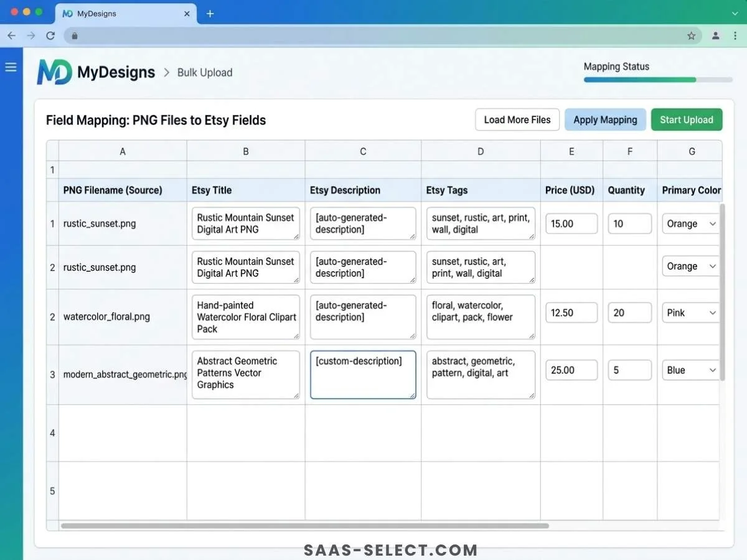Click the Primary Color column heading
Image resolution: width=747 pixels, height=560 pixels.
pos(691,190)
